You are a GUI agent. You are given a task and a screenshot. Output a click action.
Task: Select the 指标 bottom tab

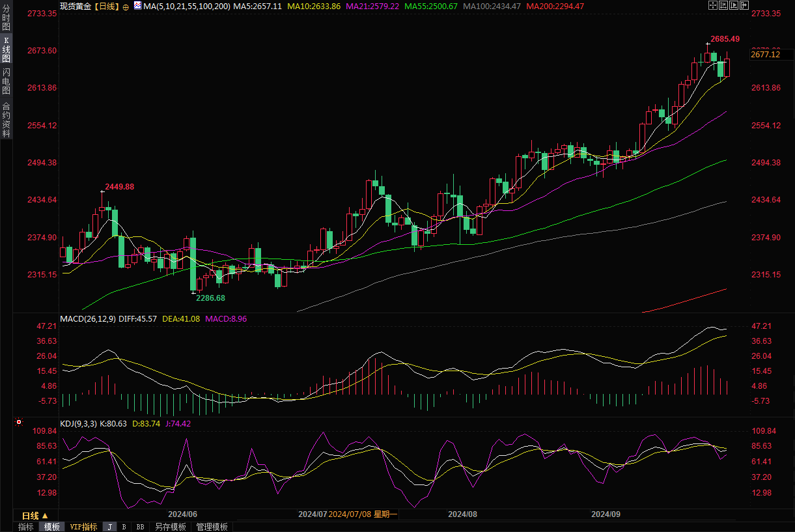[x=26, y=527]
